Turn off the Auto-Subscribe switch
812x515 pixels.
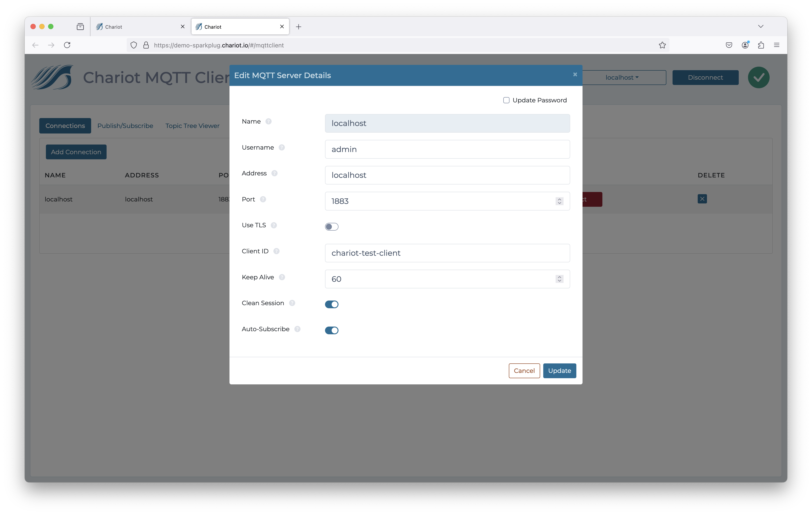coord(331,331)
